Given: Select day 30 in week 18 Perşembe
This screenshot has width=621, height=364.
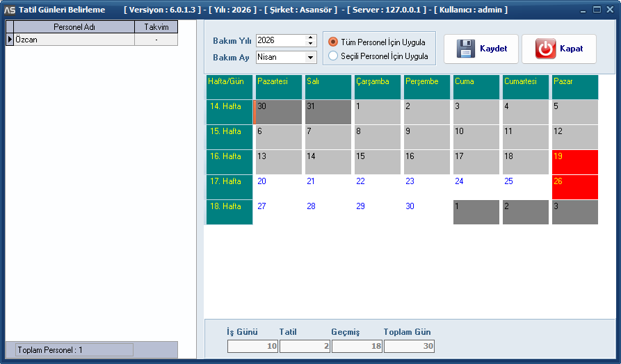Looking at the screenshot, I should coord(426,212).
